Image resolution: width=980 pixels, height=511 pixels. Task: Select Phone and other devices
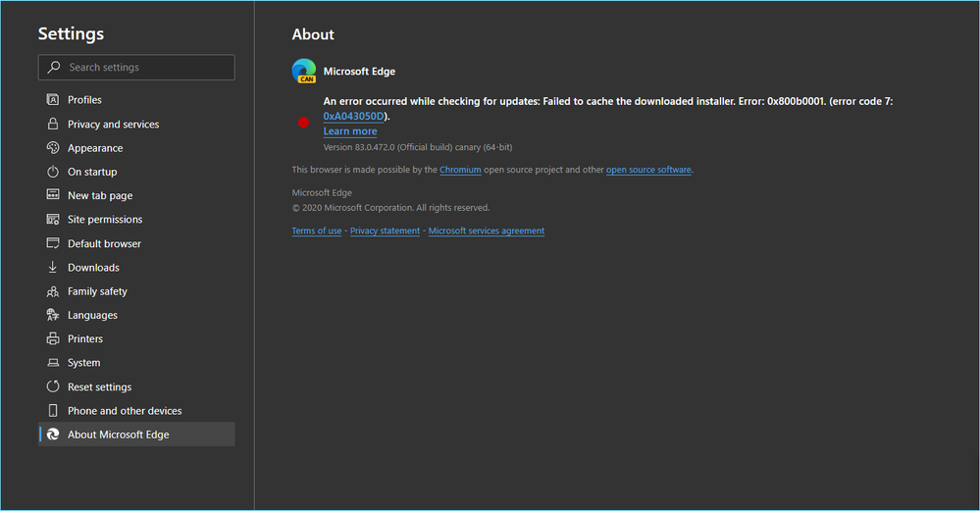125,411
